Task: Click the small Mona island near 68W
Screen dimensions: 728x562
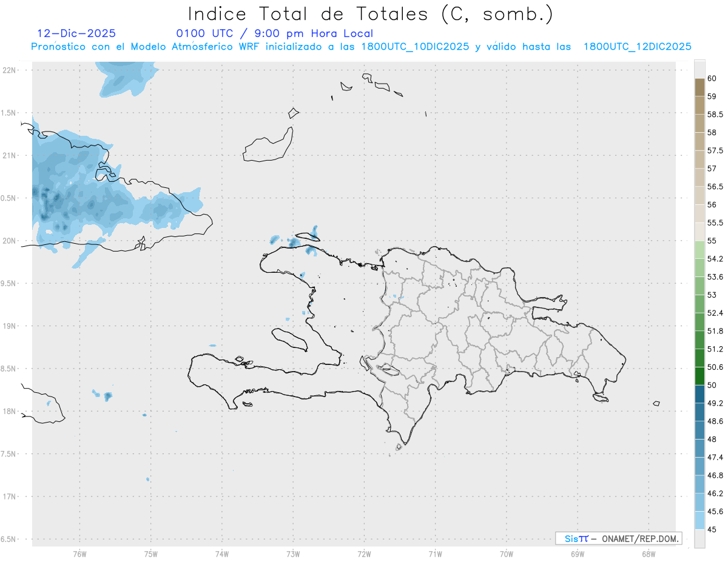Action: 656,403
